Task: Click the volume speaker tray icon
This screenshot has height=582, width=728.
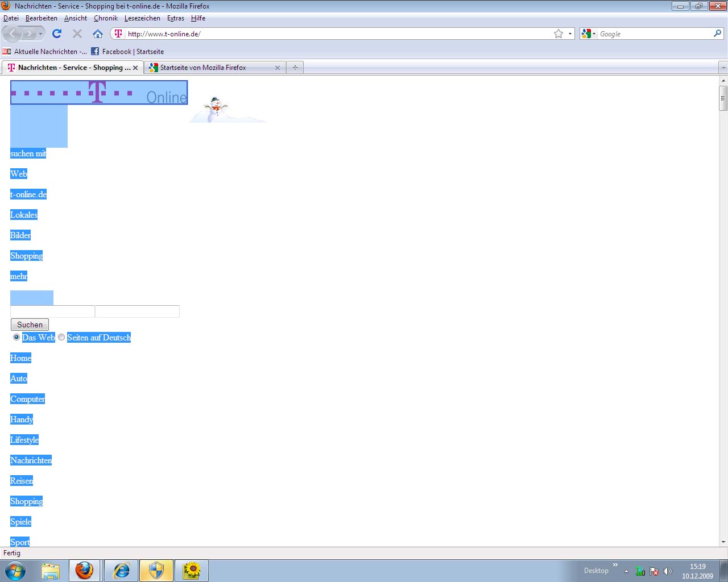Action: 668,571
